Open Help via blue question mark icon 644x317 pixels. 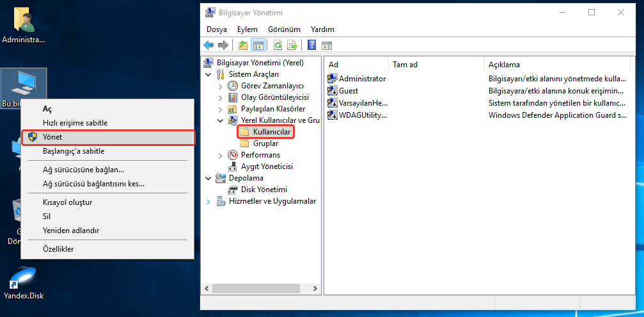[311, 45]
